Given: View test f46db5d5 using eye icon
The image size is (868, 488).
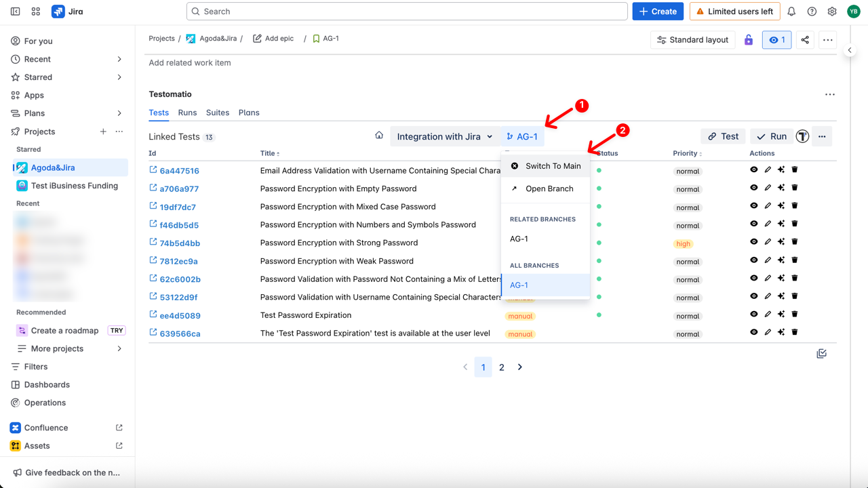Looking at the screenshot, I should pyautogui.click(x=754, y=224).
